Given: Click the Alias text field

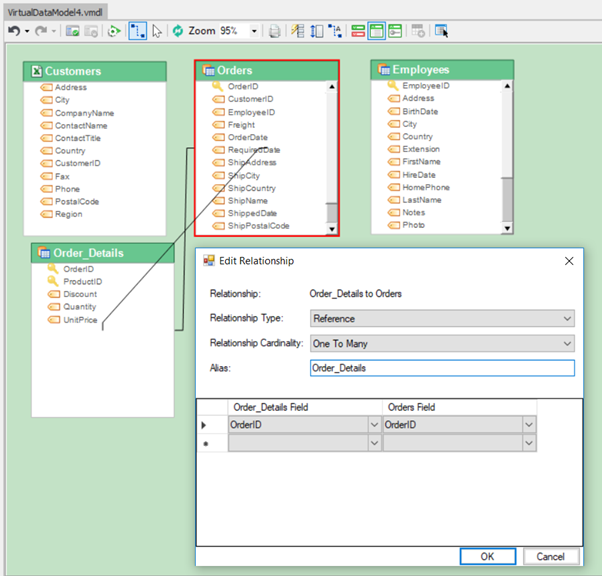Looking at the screenshot, I should point(441,368).
